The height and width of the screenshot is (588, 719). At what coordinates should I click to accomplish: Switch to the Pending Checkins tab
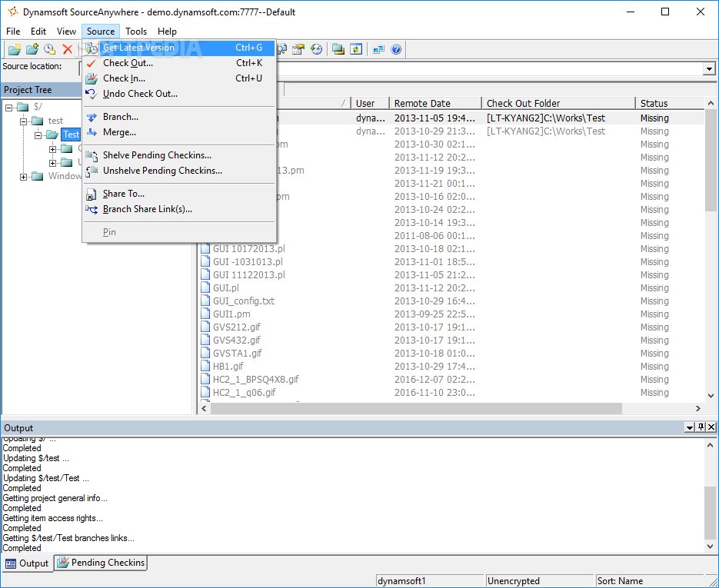[102, 563]
